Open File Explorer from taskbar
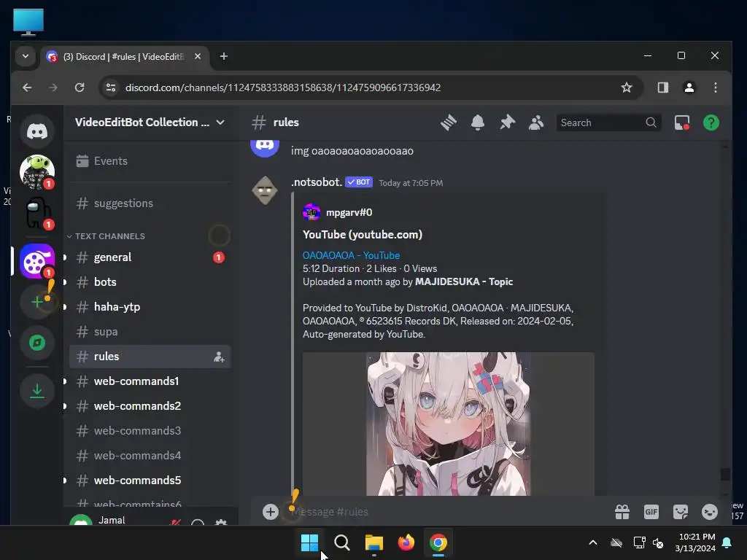The width and height of the screenshot is (747, 560). tap(374, 542)
